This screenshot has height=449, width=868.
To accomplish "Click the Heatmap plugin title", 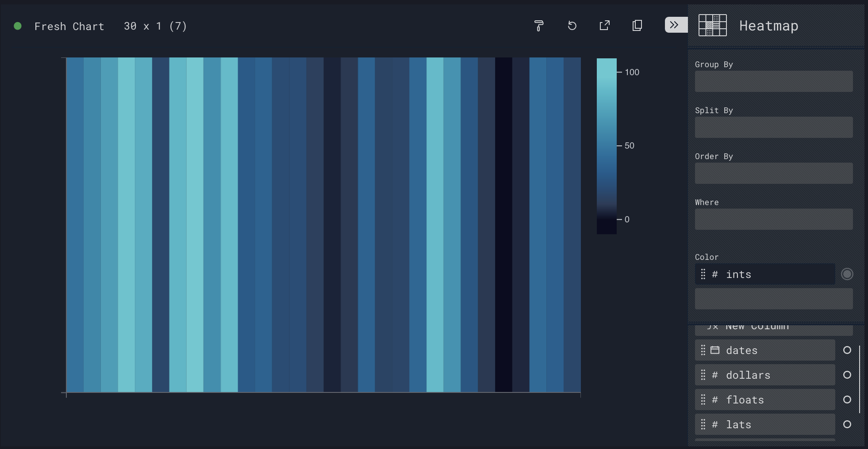I will coord(768,26).
